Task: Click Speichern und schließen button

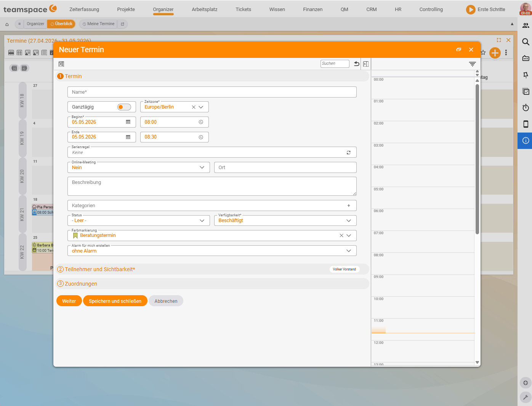Action: (115, 301)
